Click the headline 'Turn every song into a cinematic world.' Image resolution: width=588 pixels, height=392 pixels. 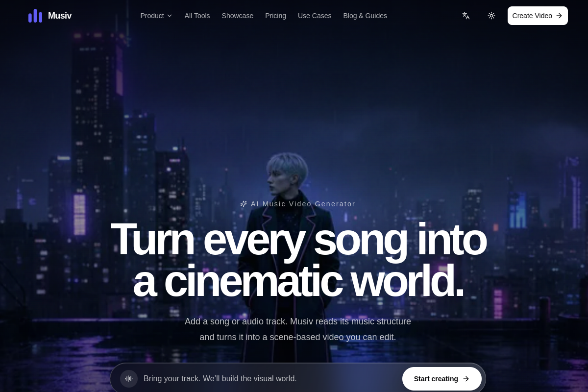(298, 260)
